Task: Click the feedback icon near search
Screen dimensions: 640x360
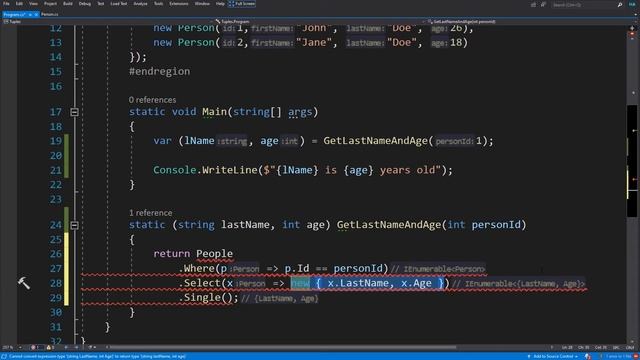Action: (543, 4)
